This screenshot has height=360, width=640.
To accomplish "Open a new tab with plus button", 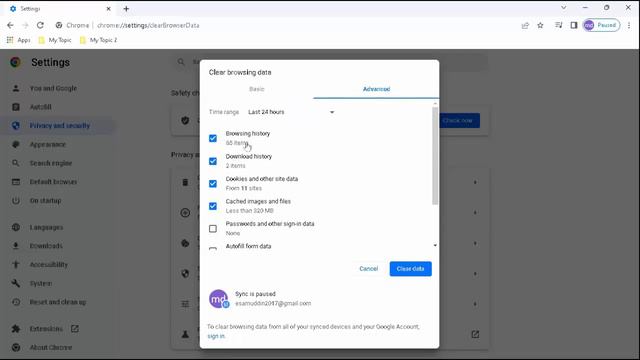I will pyautogui.click(x=126, y=9).
